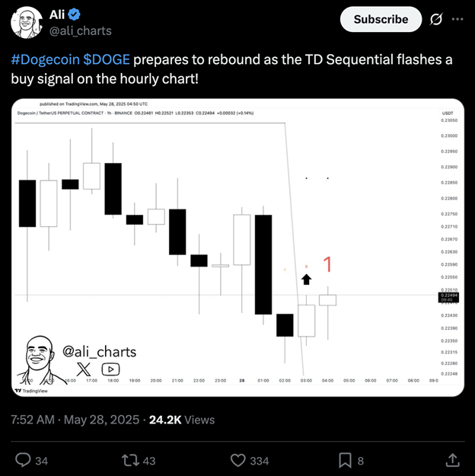
Task: Click the black buy-signal arrow on chart
Action: click(x=307, y=279)
